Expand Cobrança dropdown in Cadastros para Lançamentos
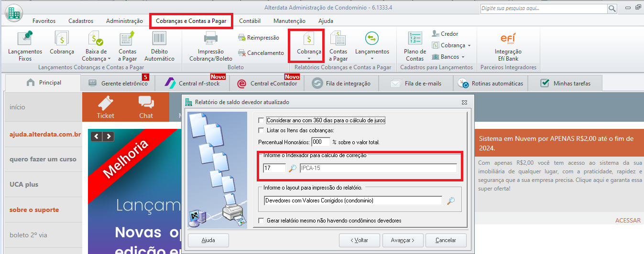This screenshot has width=644, height=254. point(469,45)
